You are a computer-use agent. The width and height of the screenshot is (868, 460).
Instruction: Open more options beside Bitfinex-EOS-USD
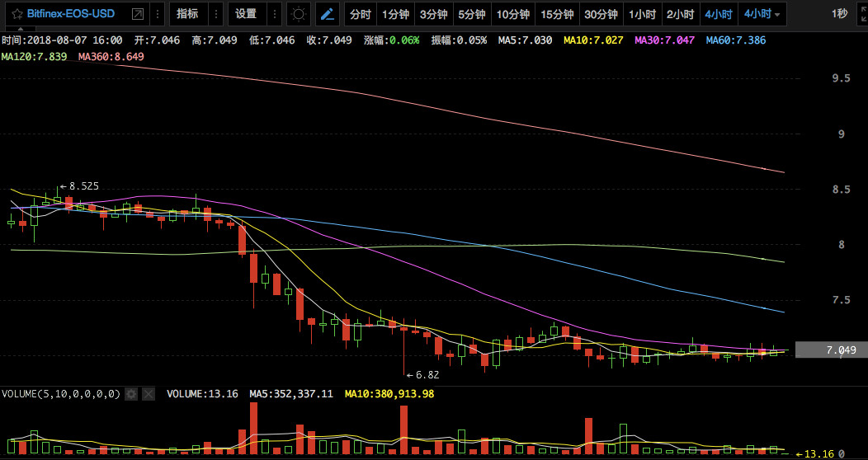[x=158, y=14]
